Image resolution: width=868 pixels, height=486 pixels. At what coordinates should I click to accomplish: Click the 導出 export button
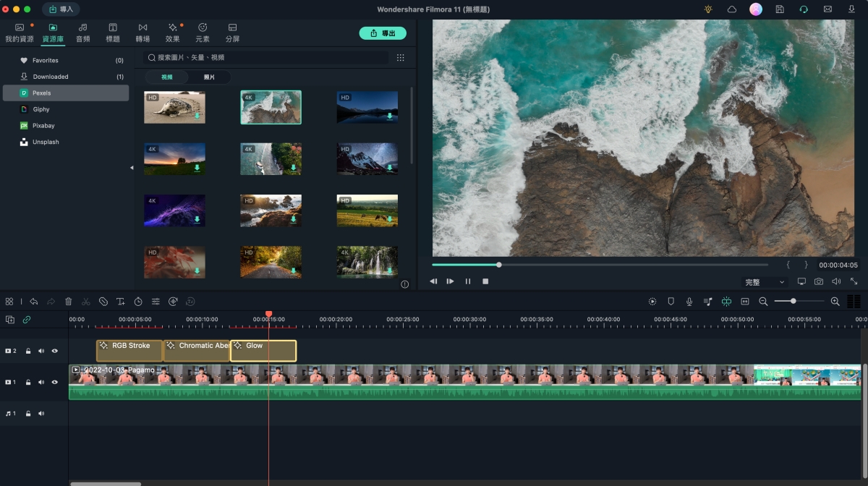tap(383, 33)
